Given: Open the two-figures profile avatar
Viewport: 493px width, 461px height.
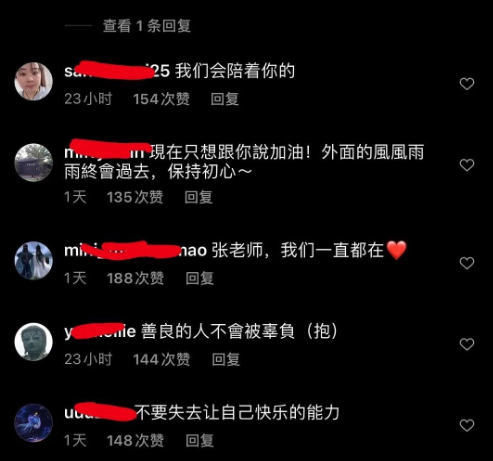Looking at the screenshot, I should tap(33, 260).
